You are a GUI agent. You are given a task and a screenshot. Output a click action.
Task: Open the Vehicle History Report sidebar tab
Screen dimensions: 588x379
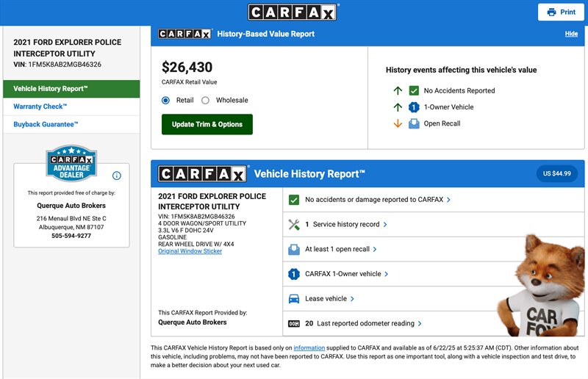click(x=71, y=89)
